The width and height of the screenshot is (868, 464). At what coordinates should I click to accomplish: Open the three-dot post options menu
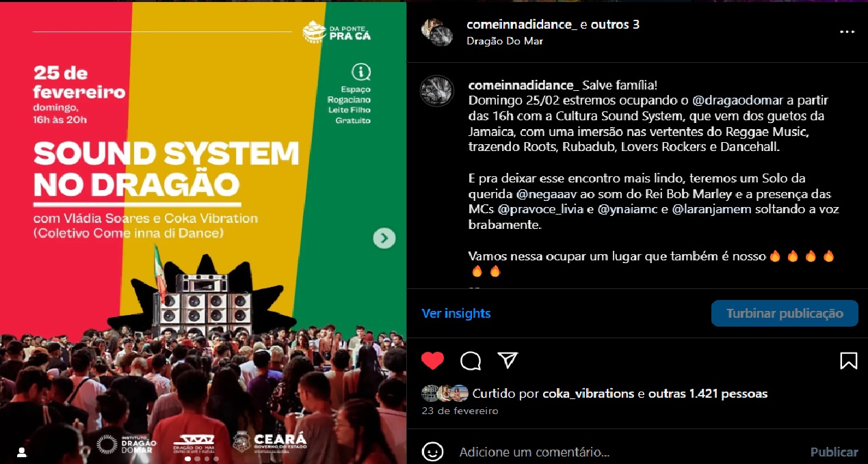[847, 32]
